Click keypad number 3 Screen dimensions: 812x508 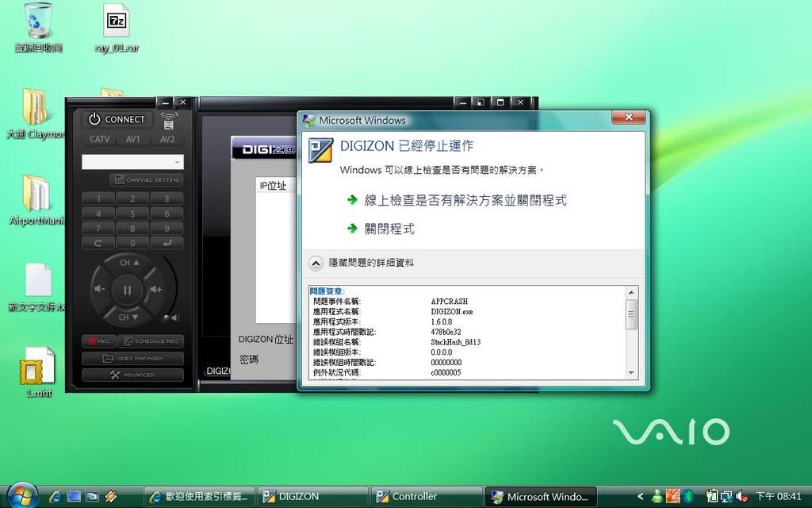(x=167, y=198)
